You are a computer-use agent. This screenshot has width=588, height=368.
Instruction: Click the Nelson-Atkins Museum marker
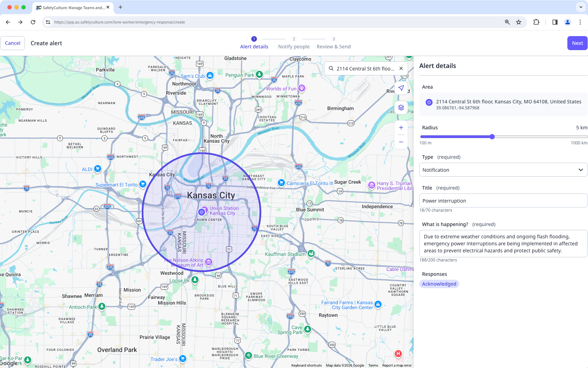[x=209, y=262]
